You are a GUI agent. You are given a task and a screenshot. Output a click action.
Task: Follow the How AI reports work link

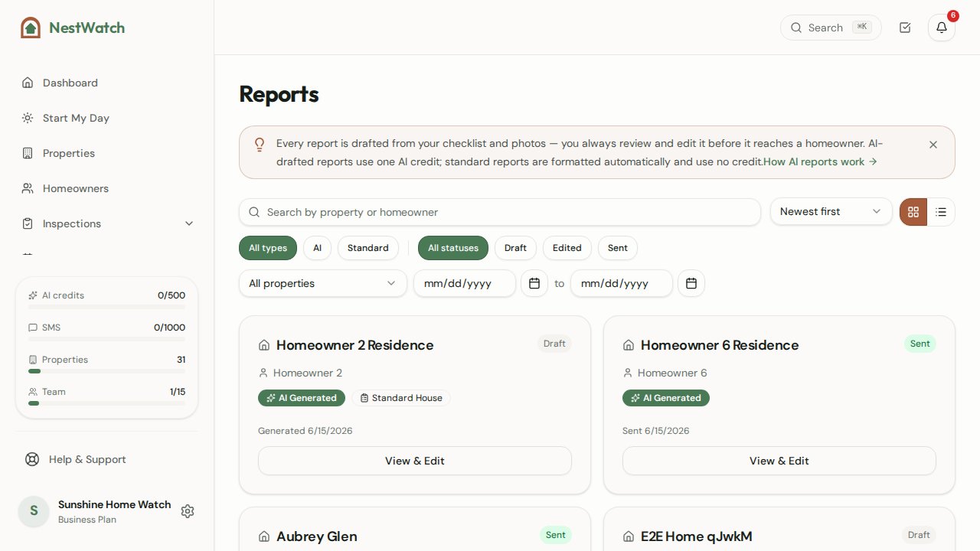click(820, 161)
